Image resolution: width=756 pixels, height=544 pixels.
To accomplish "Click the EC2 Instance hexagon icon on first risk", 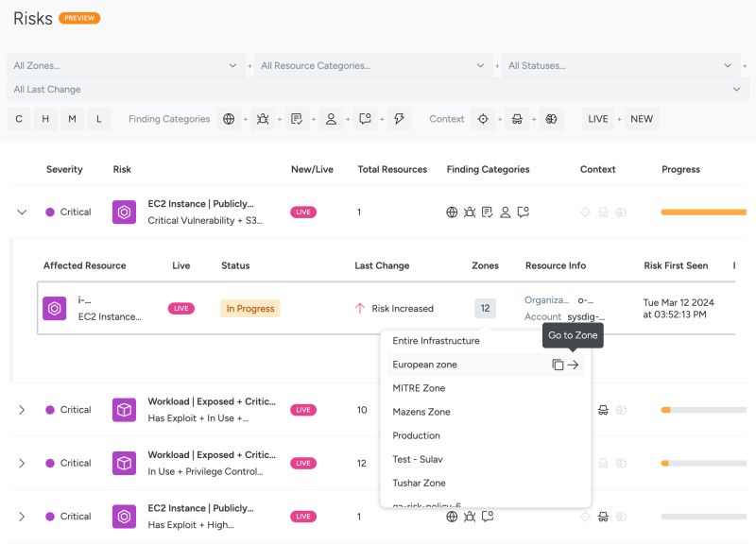I will pyautogui.click(x=123, y=212).
